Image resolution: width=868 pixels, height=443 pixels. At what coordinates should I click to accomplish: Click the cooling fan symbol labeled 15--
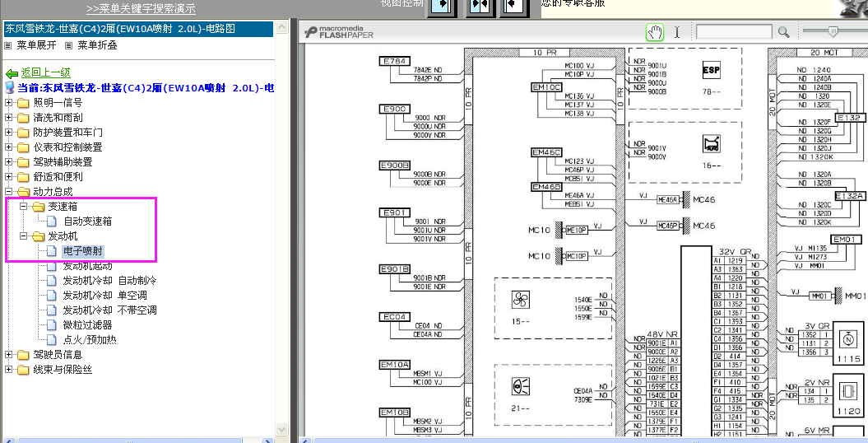click(x=520, y=300)
